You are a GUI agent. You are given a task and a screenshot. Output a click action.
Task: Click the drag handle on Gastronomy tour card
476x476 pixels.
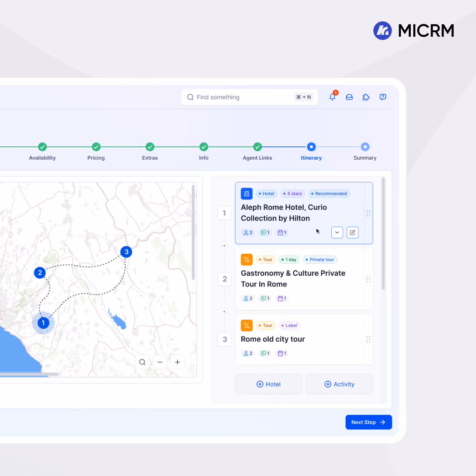368,279
